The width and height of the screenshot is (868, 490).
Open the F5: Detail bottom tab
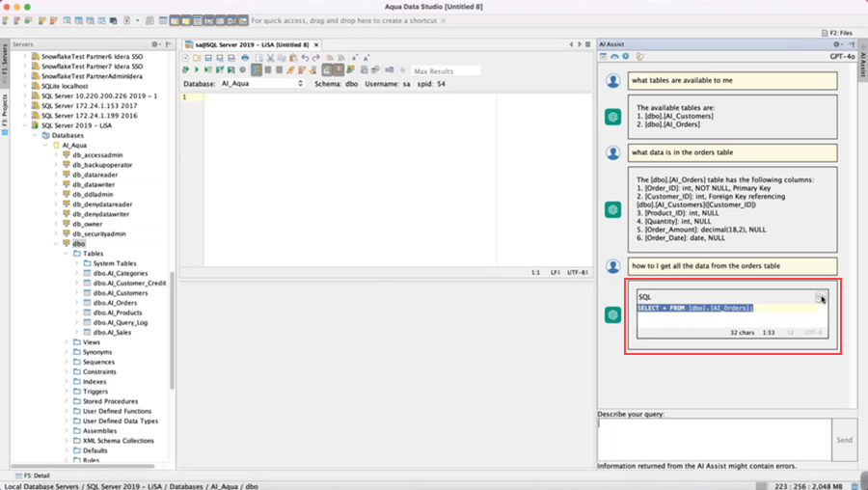pyautogui.click(x=32, y=476)
